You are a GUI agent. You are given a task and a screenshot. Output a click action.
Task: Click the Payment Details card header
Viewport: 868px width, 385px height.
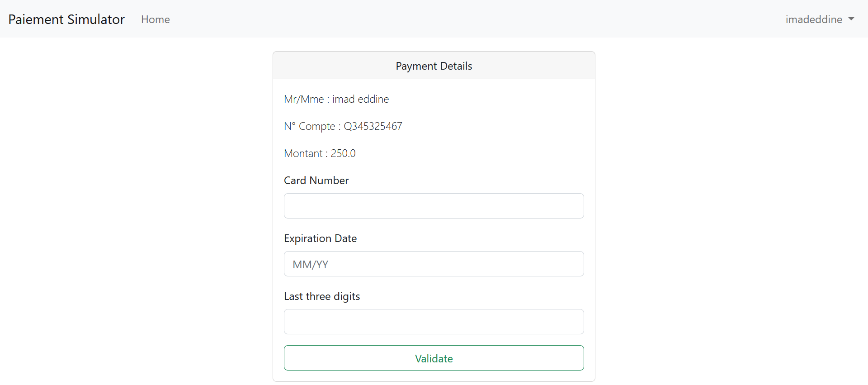pyautogui.click(x=434, y=66)
